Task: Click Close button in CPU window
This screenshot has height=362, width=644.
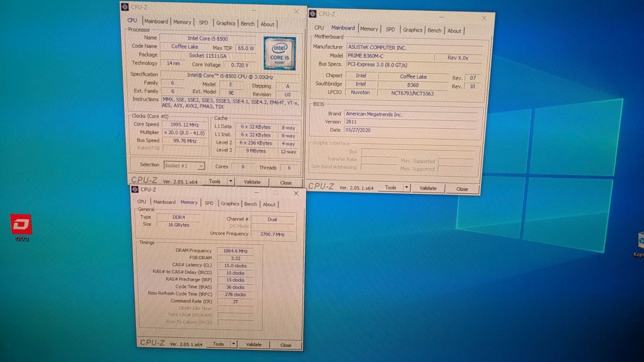Action: click(x=286, y=183)
